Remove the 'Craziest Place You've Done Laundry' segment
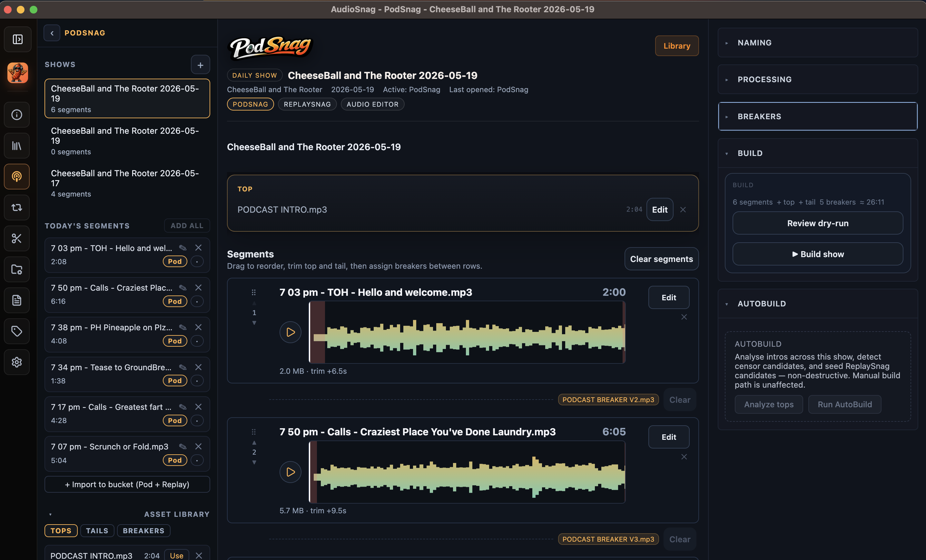 pyautogui.click(x=684, y=457)
